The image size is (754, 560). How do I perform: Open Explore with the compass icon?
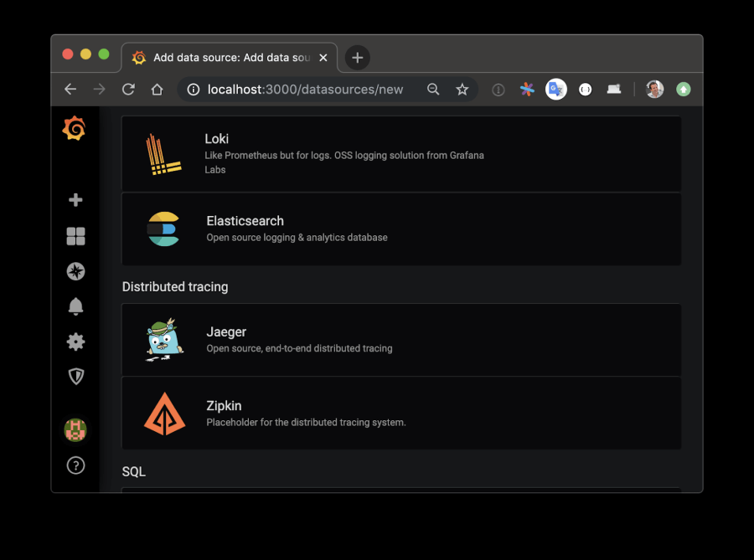tap(75, 271)
